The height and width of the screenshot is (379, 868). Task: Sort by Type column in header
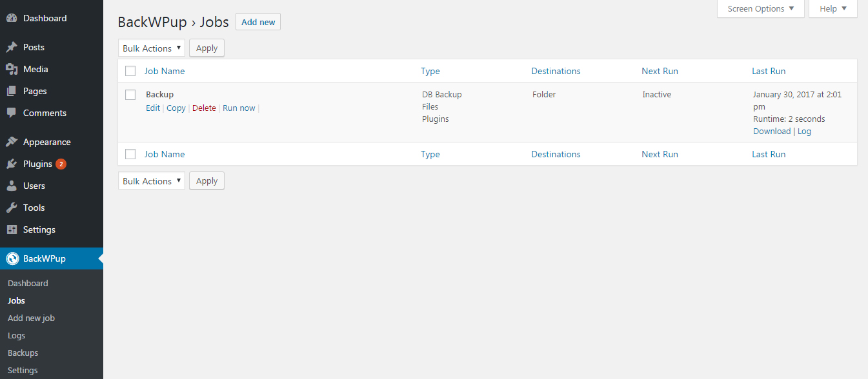(x=430, y=71)
